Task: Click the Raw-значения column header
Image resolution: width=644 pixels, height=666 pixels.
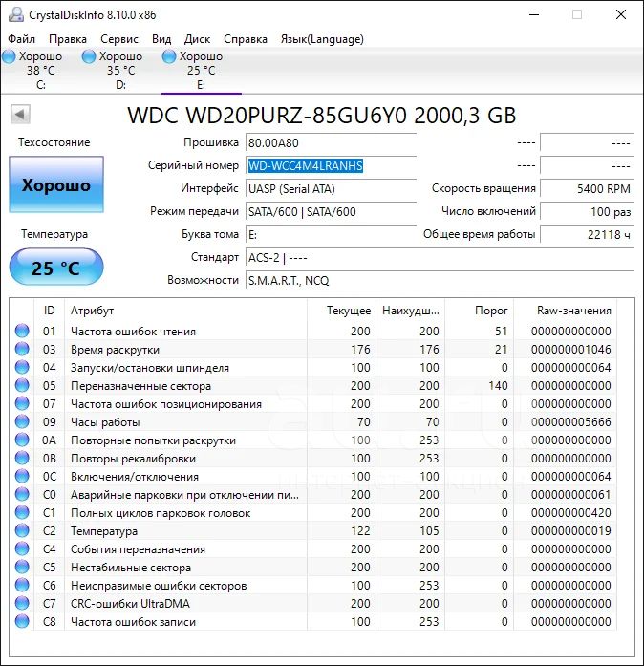Action: tap(565, 311)
